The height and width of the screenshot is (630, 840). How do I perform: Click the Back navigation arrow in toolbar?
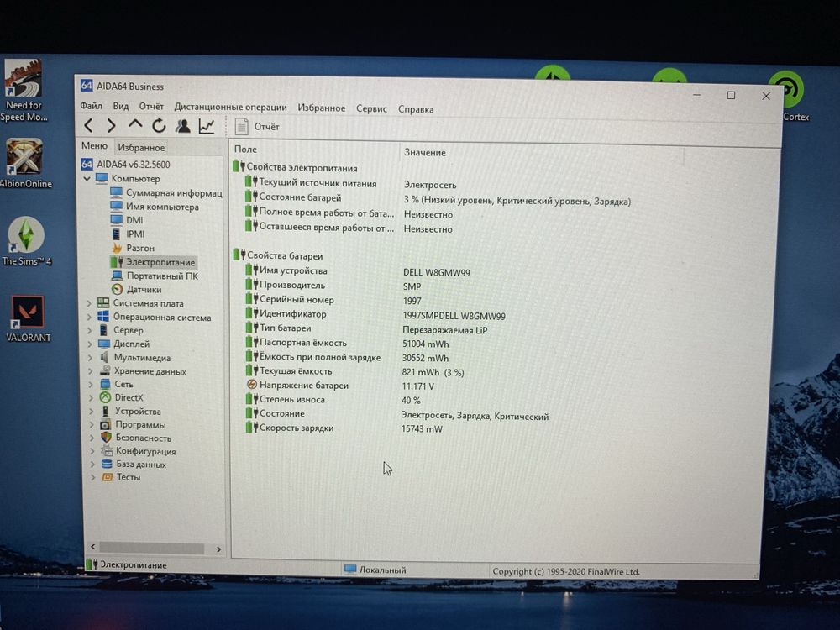coord(89,125)
